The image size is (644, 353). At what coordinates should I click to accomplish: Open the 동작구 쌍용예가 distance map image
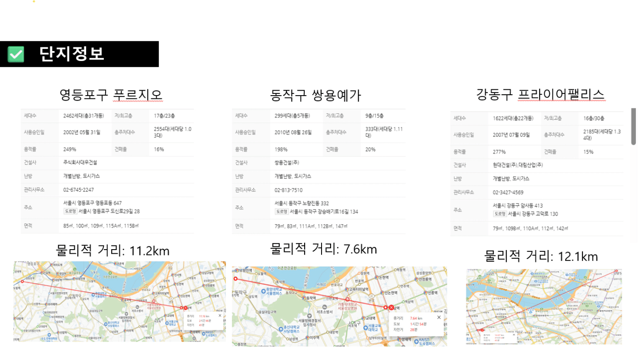(339, 307)
